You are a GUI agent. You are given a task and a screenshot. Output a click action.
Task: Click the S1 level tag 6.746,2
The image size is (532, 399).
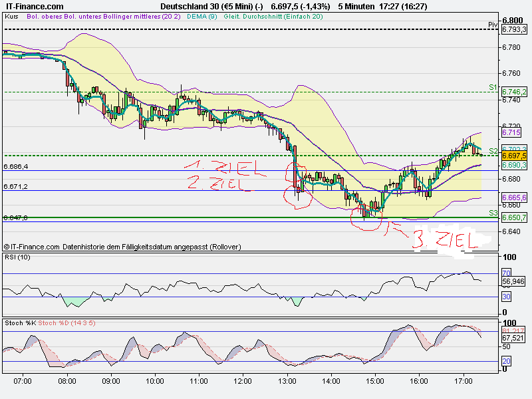coord(513,91)
